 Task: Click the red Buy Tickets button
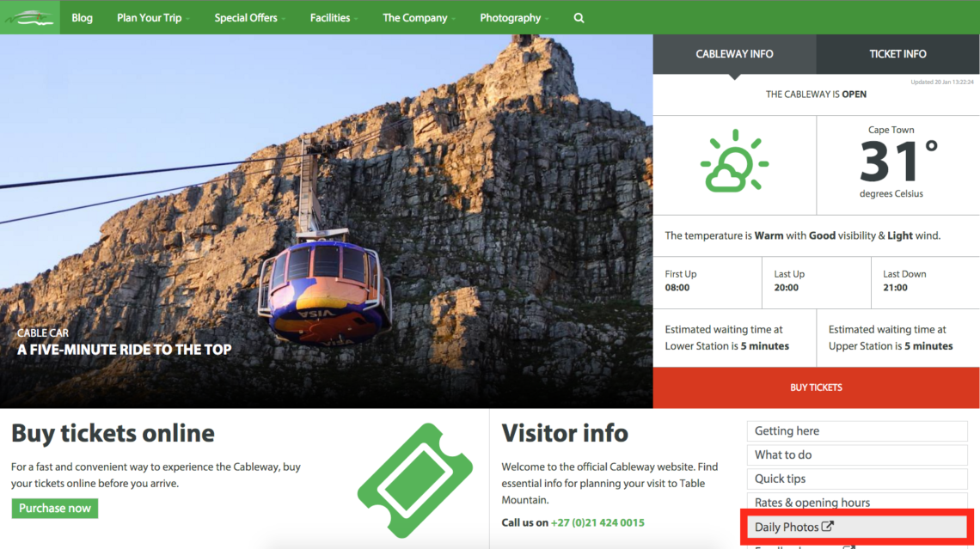click(817, 387)
